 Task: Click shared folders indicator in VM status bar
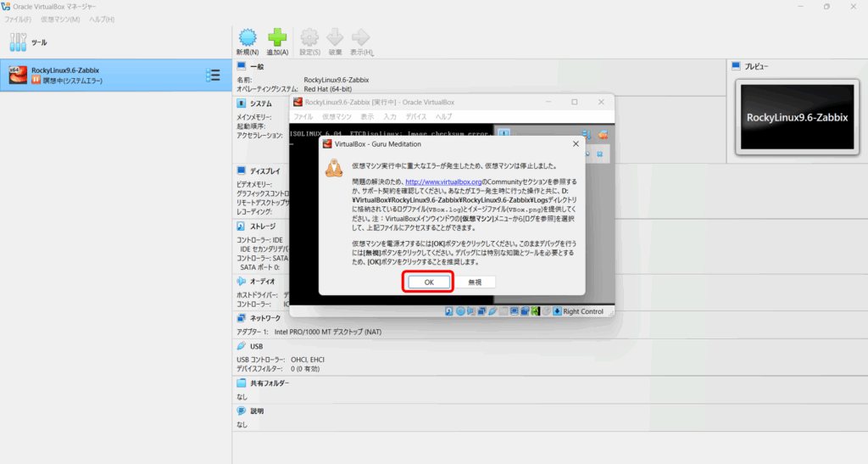point(504,311)
